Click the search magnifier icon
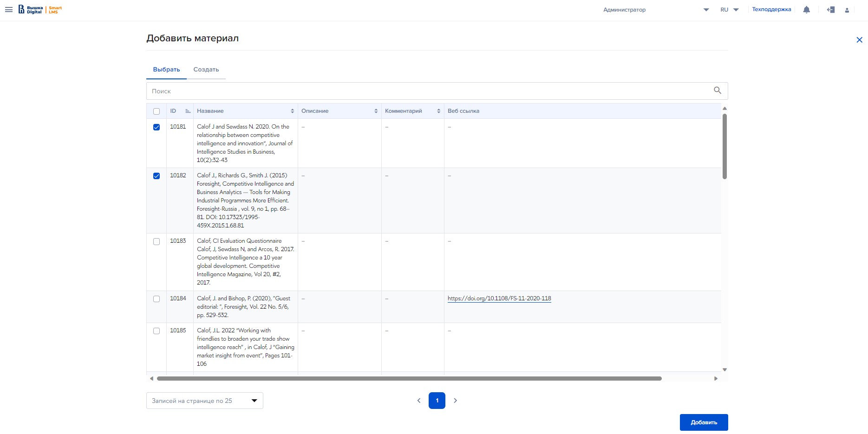This screenshot has height=434, width=868. 717,91
